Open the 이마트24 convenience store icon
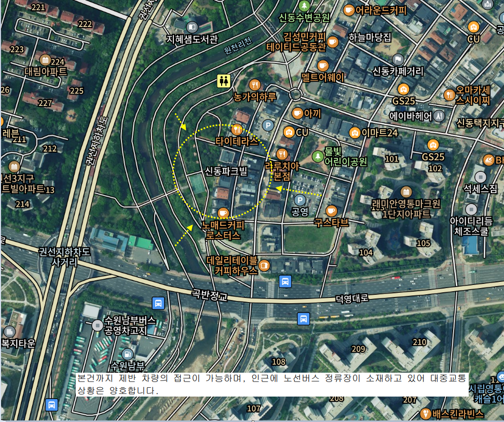This screenshot has width=504, height=422. click(x=355, y=132)
